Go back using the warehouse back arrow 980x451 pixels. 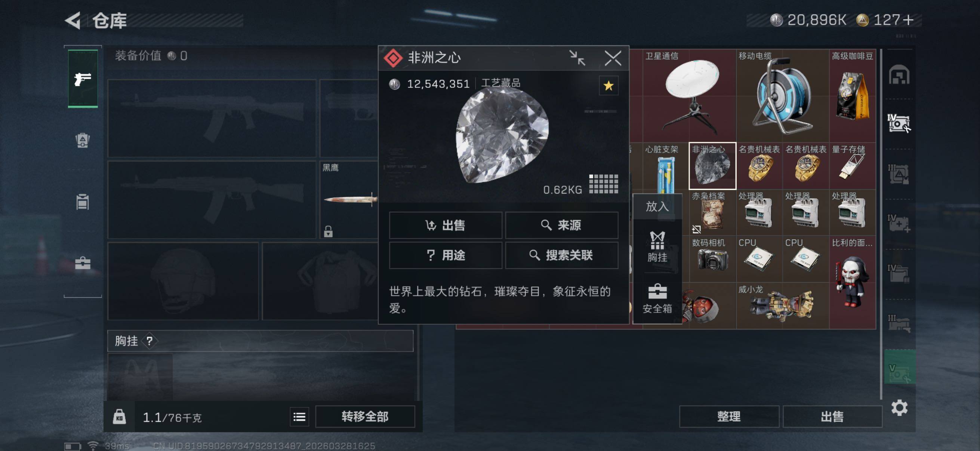click(73, 20)
